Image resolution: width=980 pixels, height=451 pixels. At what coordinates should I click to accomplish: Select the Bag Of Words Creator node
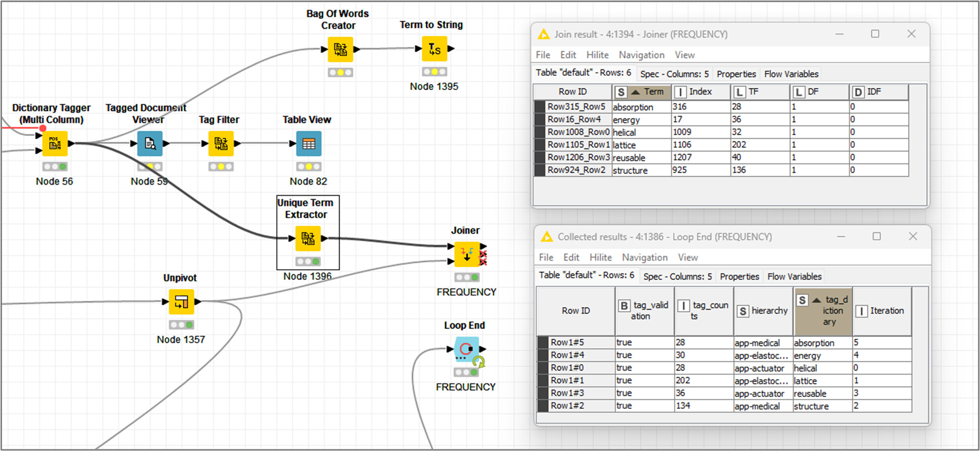click(x=340, y=50)
